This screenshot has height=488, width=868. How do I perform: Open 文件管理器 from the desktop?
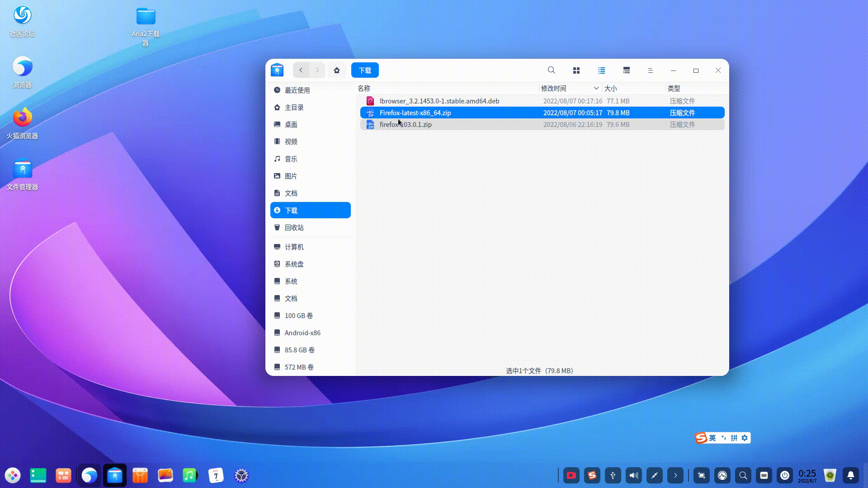22,172
